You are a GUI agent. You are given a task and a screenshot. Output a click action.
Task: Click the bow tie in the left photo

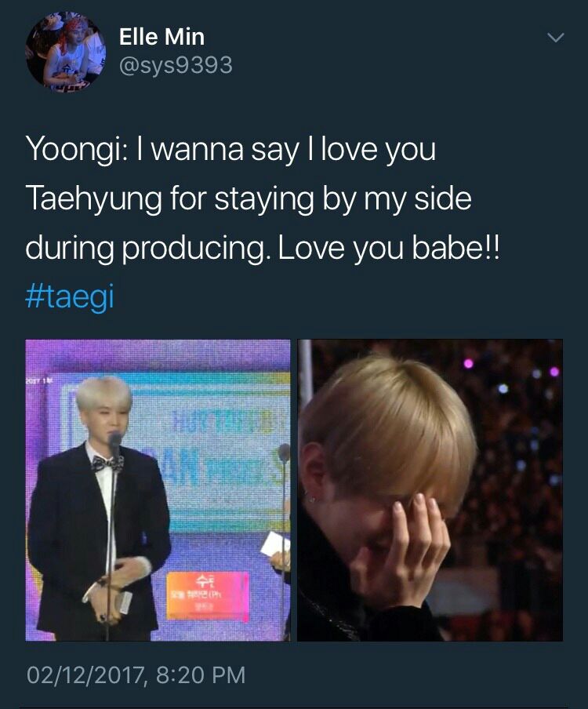coord(107,463)
